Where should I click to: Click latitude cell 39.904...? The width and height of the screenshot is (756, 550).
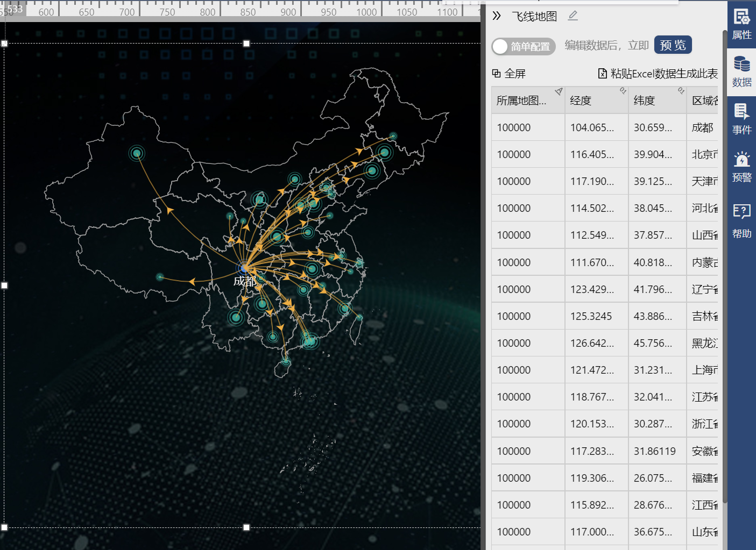point(658,154)
